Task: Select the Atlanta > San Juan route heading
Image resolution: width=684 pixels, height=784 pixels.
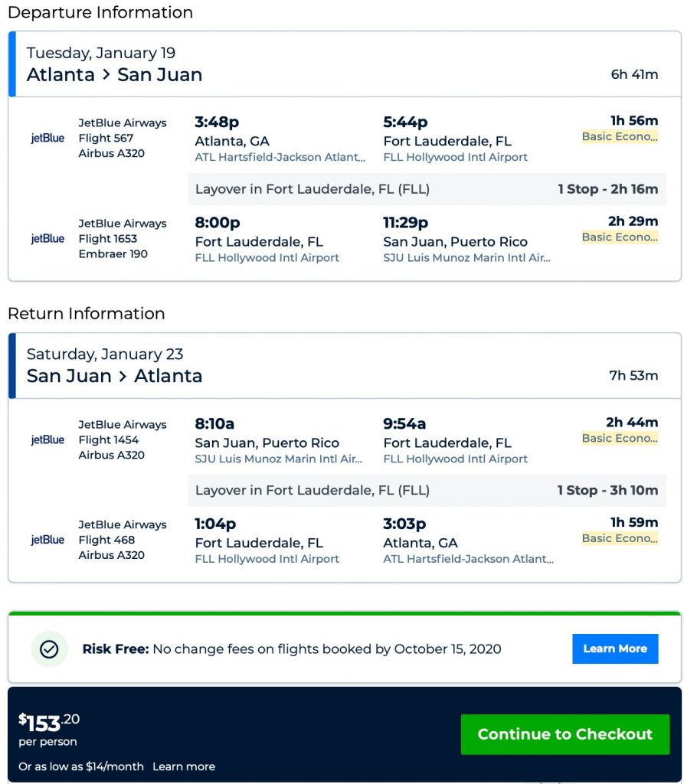Action: [x=115, y=75]
